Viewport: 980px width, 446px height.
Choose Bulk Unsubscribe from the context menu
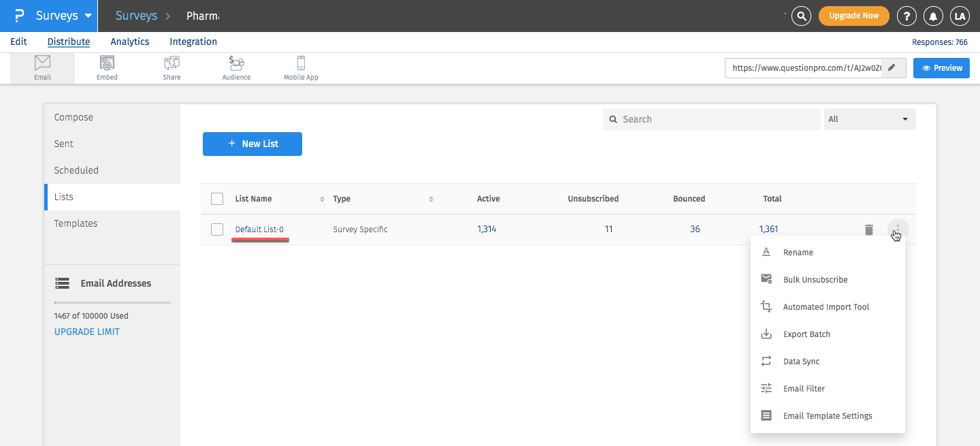point(815,280)
